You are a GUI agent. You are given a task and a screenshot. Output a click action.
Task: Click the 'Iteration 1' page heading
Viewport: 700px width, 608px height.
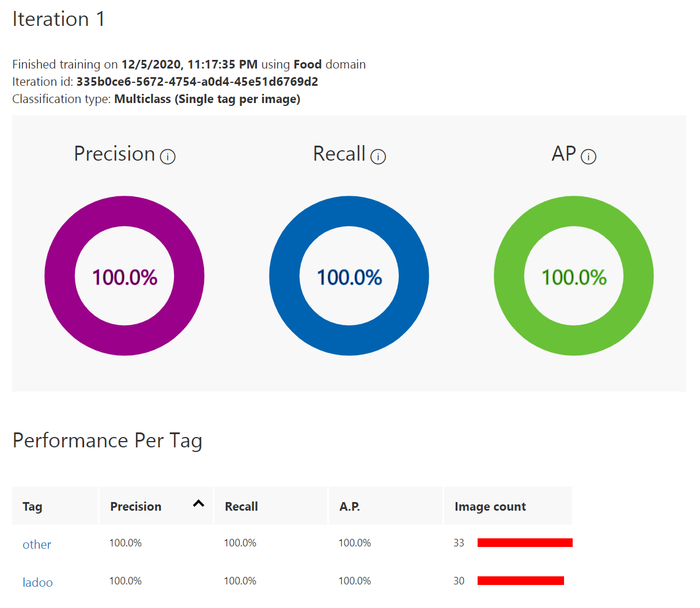click(x=59, y=19)
